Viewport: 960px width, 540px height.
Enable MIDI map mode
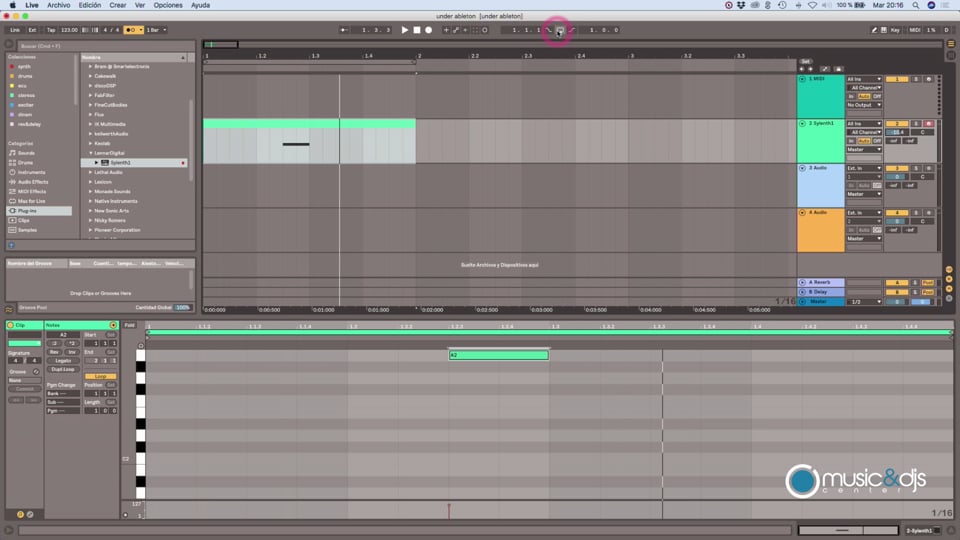pyautogui.click(x=915, y=29)
